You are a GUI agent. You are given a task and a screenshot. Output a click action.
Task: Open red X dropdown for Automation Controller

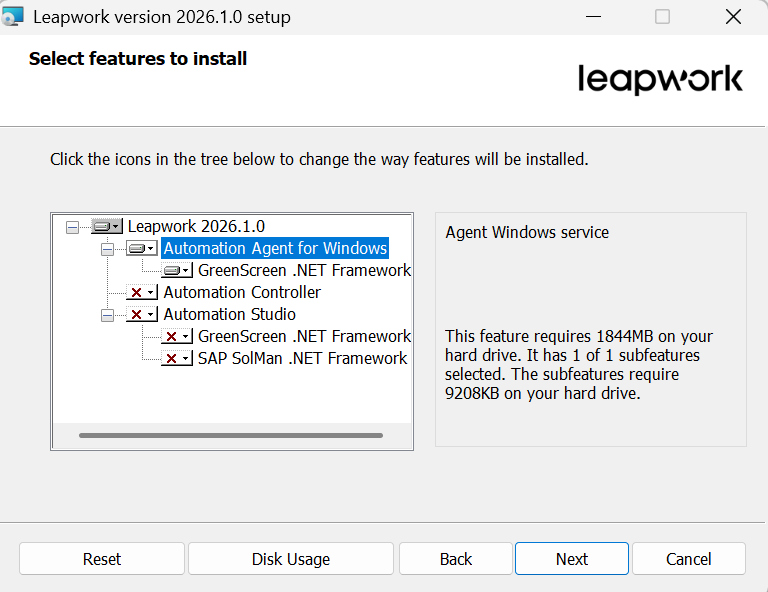(x=142, y=292)
